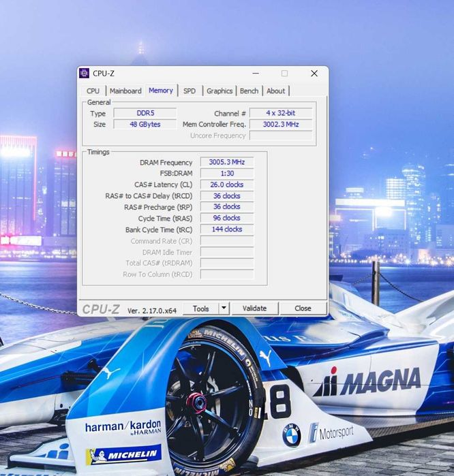Click the empty Uncore Frequency field
The height and width of the screenshot is (476, 454).
(281, 136)
